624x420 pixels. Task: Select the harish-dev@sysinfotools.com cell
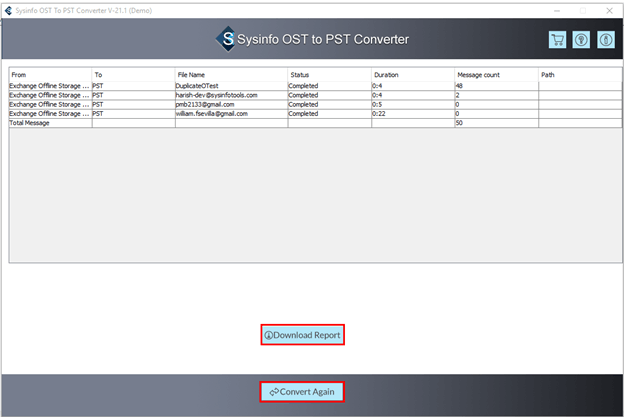tap(231, 95)
